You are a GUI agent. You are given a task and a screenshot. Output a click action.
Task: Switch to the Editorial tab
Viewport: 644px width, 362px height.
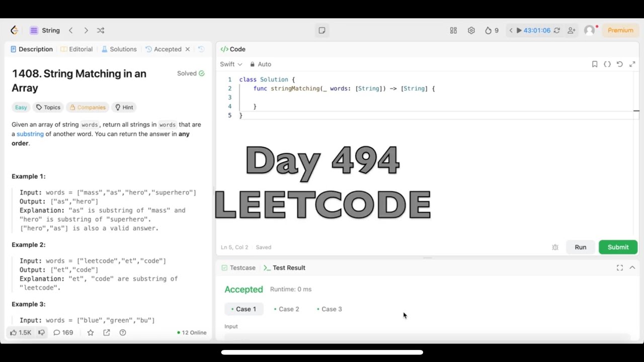[76, 49]
